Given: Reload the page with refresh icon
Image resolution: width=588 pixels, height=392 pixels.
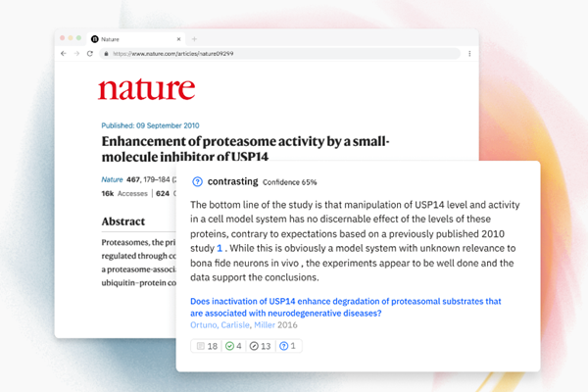Looking at the screenshot, I should [x=90, y=54].
